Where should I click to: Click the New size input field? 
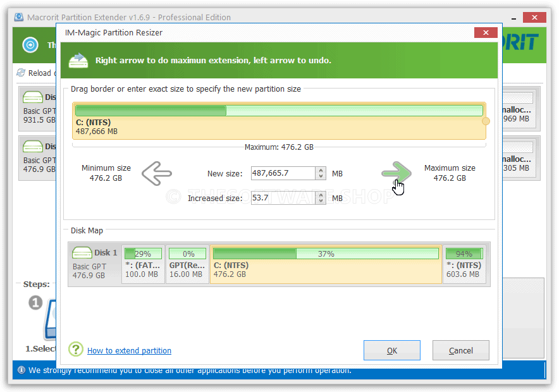click(x=283, y=173)
